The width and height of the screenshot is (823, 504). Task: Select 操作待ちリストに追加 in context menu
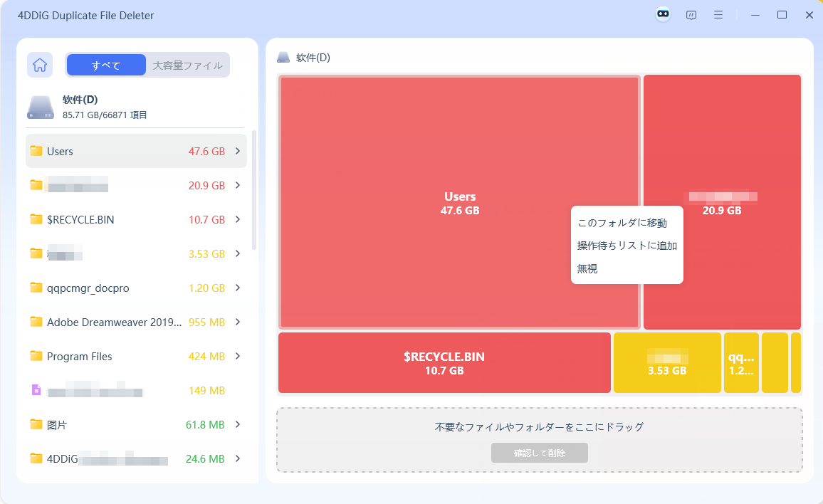627,246
